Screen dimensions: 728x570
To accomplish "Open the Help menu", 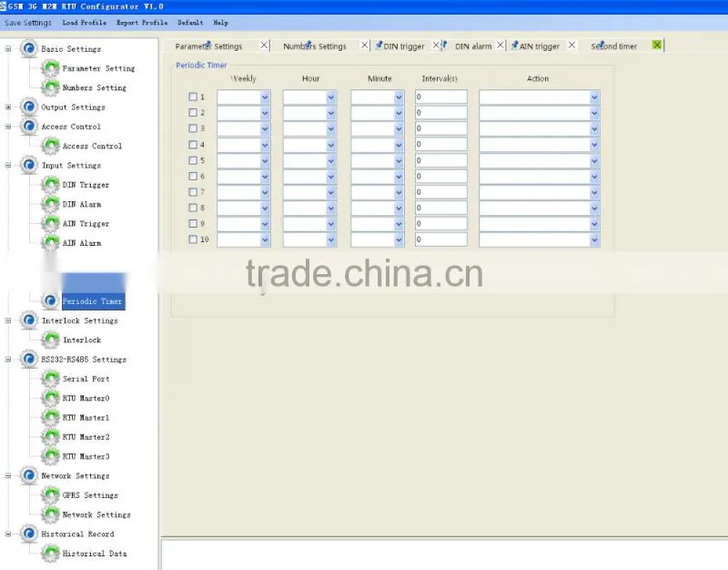I will [220, 22].
